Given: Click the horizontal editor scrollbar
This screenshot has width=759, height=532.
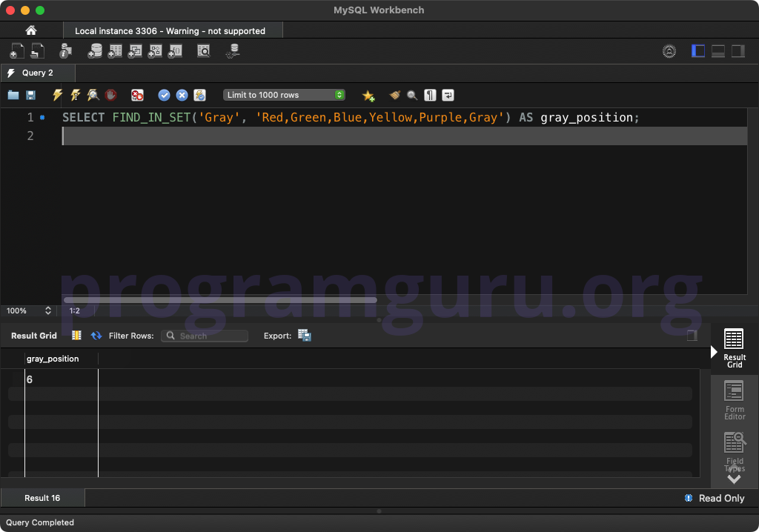Looking at the screenshot, I should point(220,300).
